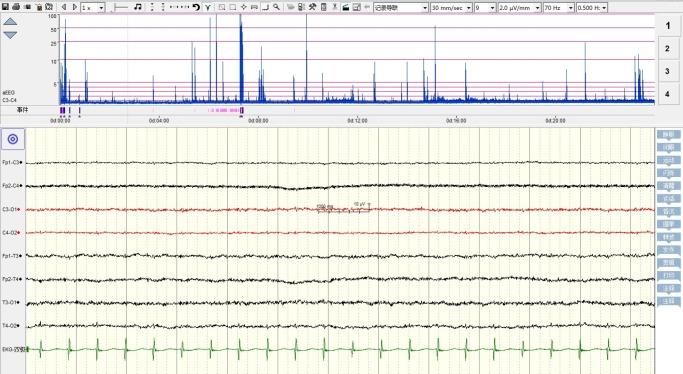Jump to 00:16:00 on the trend timeline
The width and height of the screenshot is (683, 374).
click(456, 121)
